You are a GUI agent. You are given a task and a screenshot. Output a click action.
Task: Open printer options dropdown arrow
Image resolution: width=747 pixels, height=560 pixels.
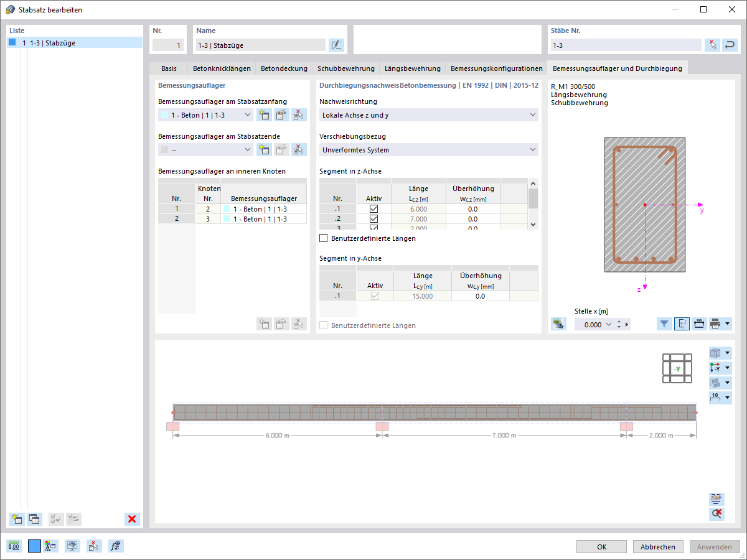click(x=728, y=324)
